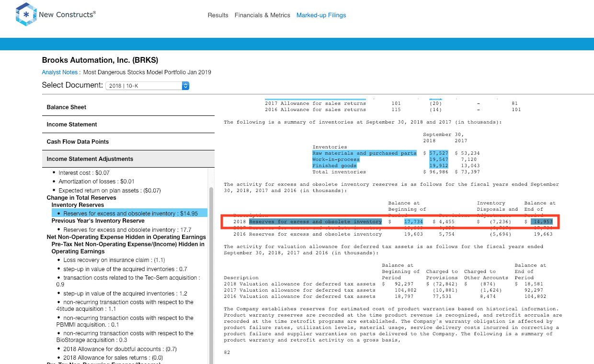The width and height of the screenshot is (594, 364).
Task: Select Interest cost $0.07 item
Action: [x=84, y=172]
